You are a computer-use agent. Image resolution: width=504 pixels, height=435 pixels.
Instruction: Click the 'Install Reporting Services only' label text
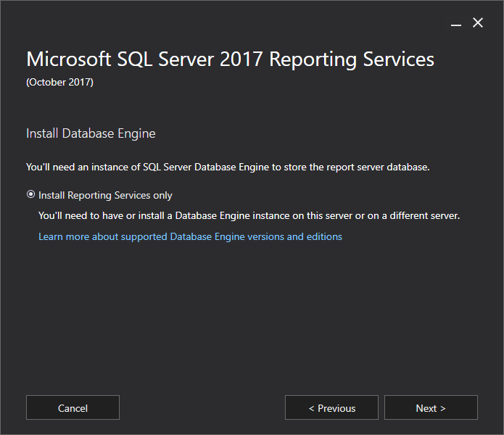point(105,195)
